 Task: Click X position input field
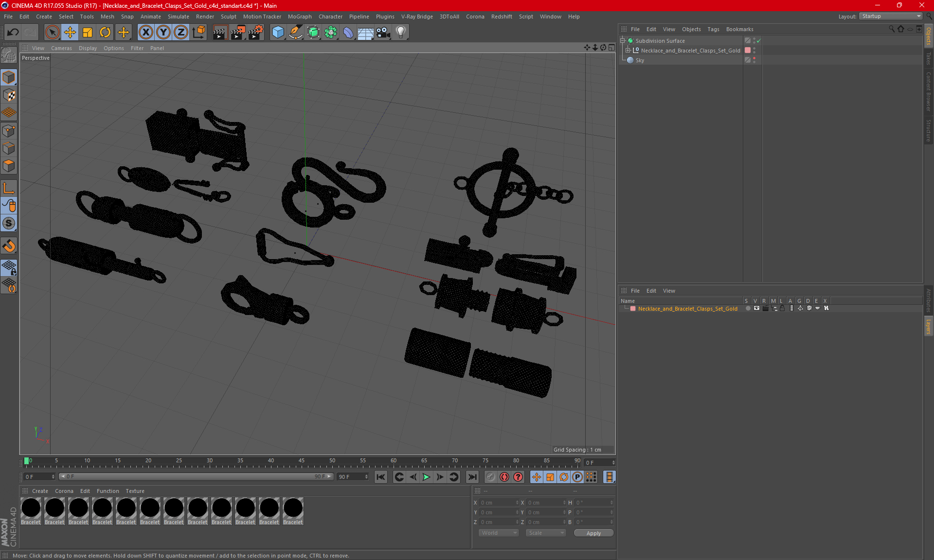click(x=499, y=503)
